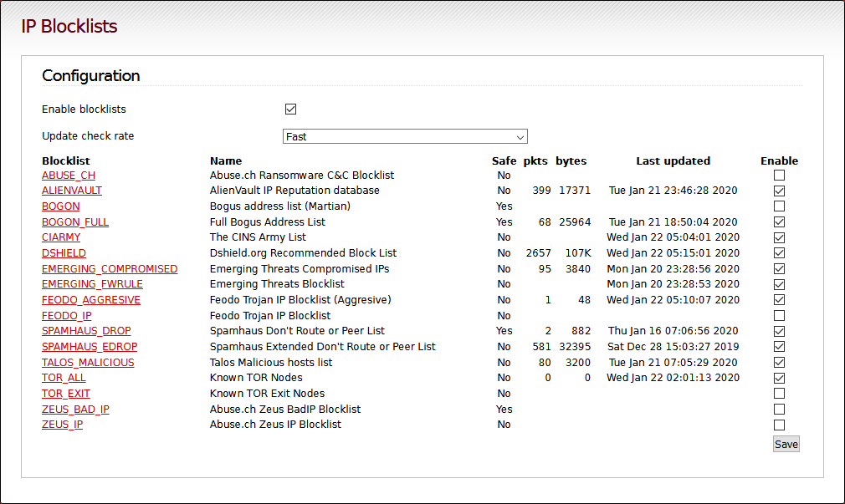Disable the CIARMY blocklist checkbox
845x504 pixels.
click(x=779, y=237)
